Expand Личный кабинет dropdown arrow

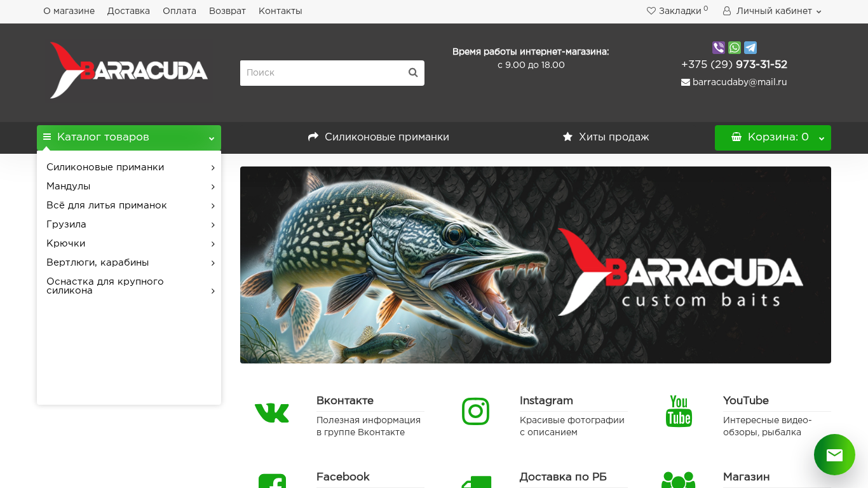click(818, 11)
